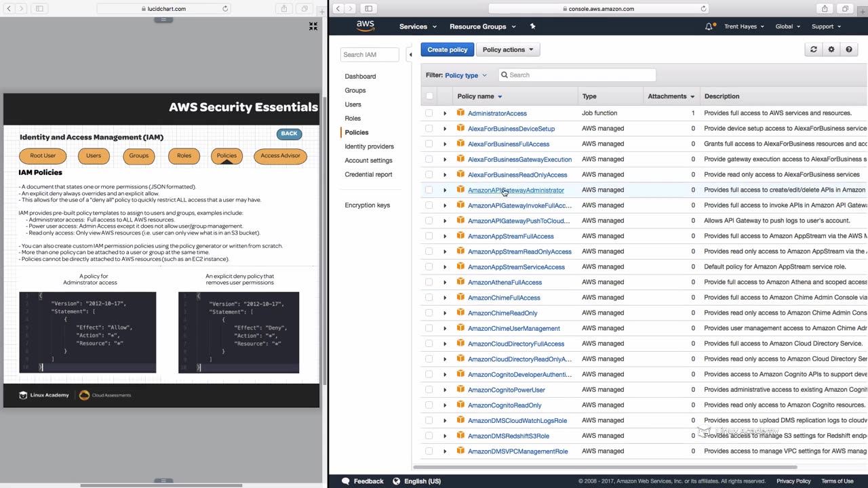Open the Support menu

[x=827, y=26]
